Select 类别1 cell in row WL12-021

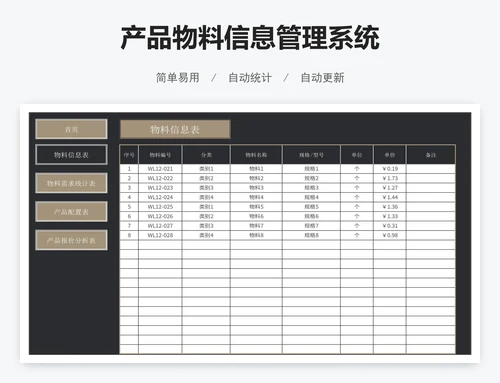(x=206, y=169)
